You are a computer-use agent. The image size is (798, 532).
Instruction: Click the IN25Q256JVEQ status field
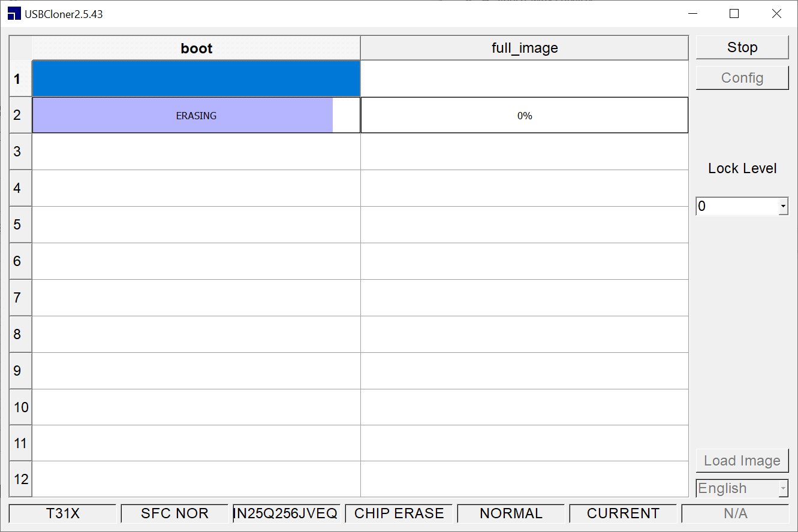[x=287, y=513]
